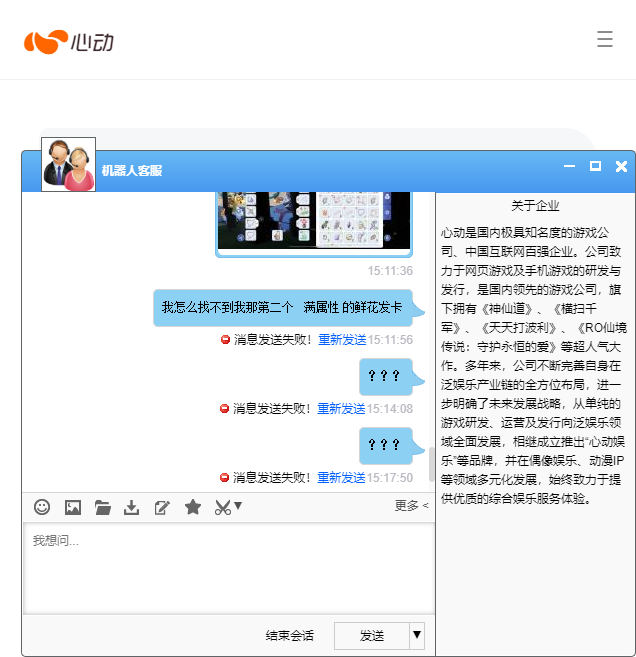The image size is (636, 657).
Task: Click the red error icon at 15:17:50
Action: click(225, 478)
